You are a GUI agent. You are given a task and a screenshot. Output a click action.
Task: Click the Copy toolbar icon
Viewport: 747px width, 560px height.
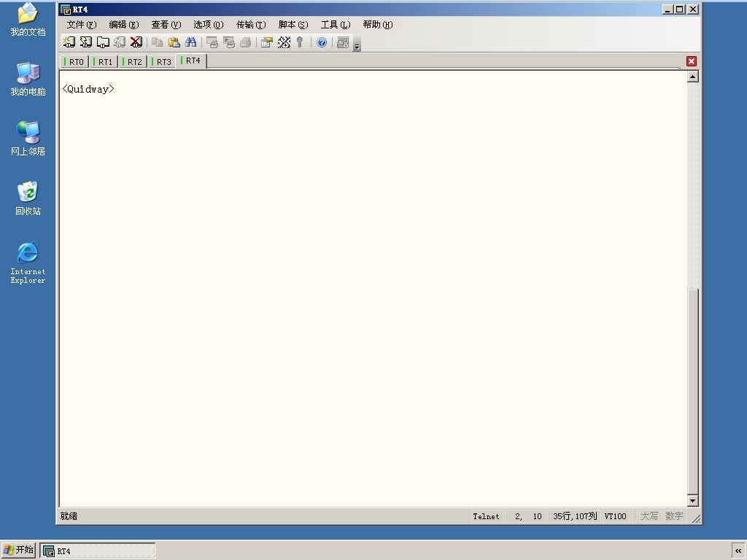pyautogui.click(x=158, y=42)
